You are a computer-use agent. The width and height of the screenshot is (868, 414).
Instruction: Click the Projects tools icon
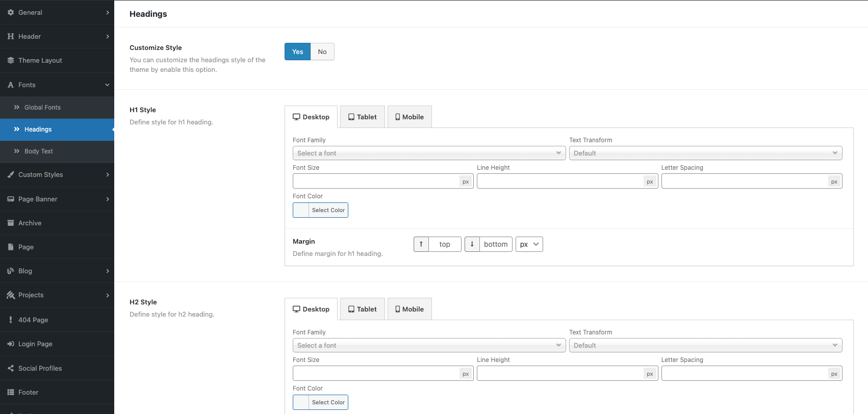click(11, 295)
